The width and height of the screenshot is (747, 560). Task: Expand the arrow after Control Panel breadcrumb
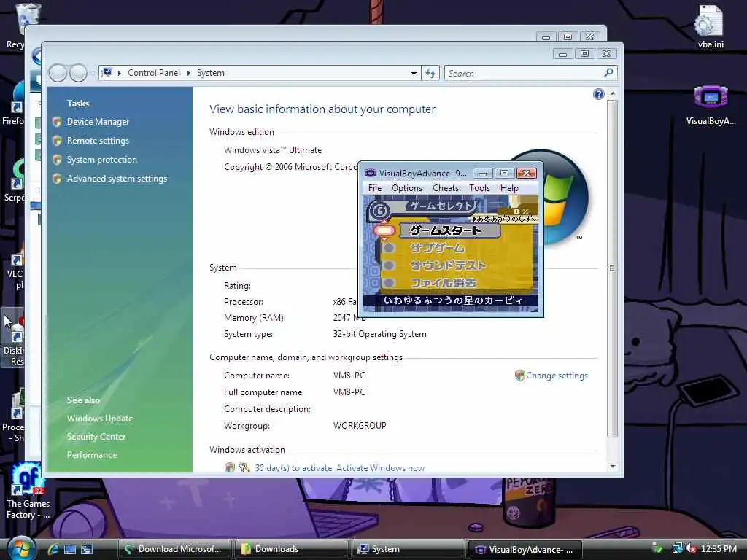click(x=189, y=74)
